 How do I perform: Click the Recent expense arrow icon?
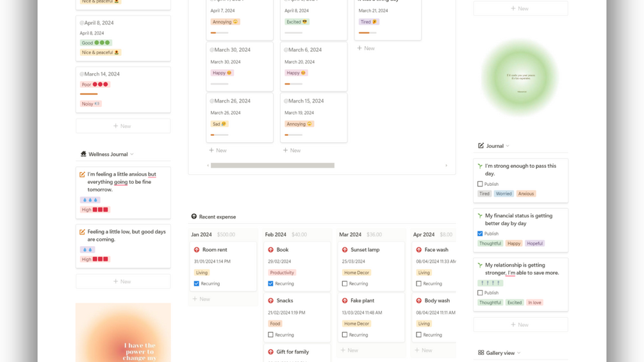tap(194, 217)
